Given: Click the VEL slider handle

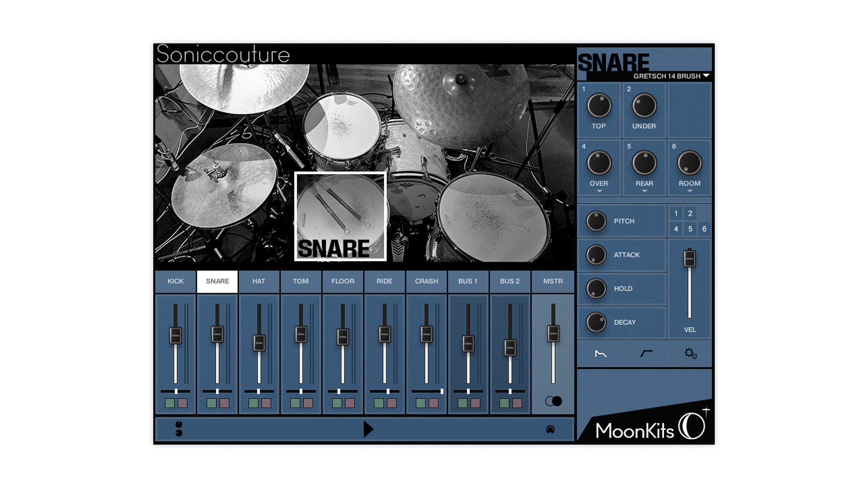Looking at the screenshot, I should click(689, 259).
